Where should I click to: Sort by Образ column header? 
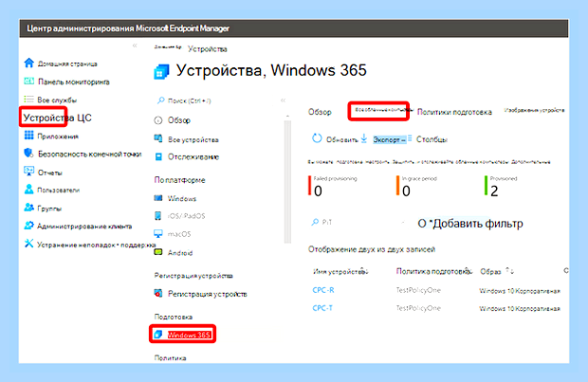pyautogui.click(x=497, y=271)
